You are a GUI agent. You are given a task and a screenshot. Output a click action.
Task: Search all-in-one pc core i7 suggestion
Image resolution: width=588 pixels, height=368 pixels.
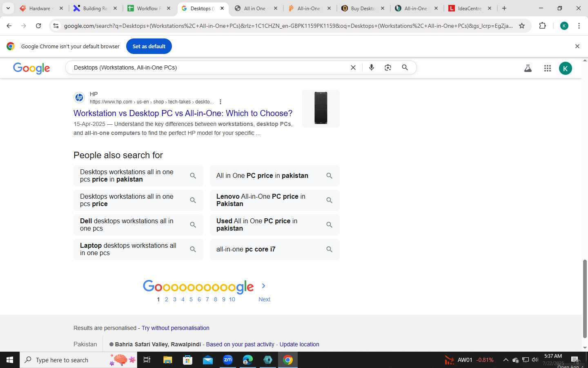(x=275, y=249)
